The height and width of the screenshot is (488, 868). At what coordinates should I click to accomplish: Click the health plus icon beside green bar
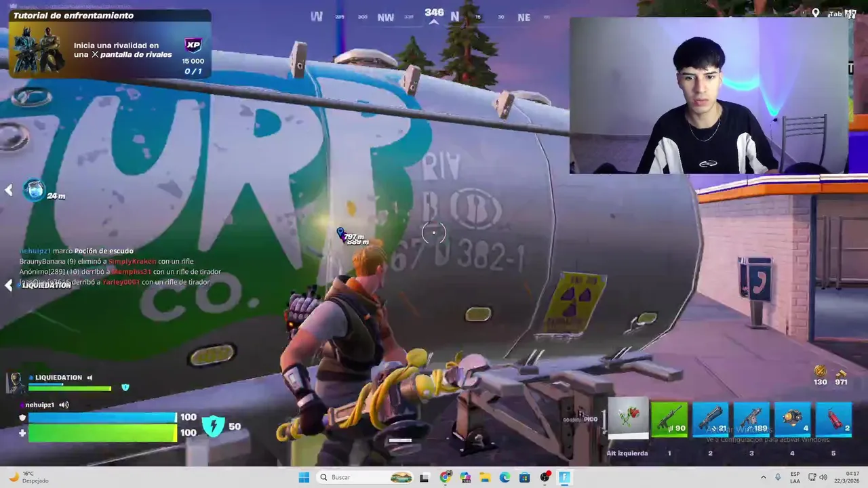[x=22, y=432]
